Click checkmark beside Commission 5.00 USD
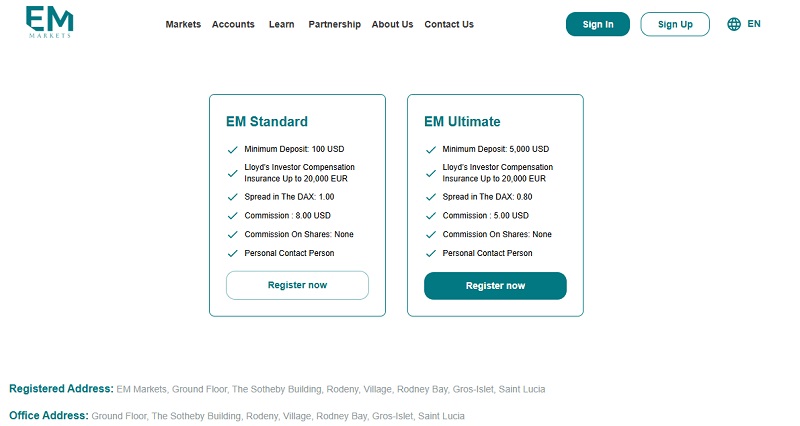This screenshot has height=426, width=800. [x=431, y=216]
